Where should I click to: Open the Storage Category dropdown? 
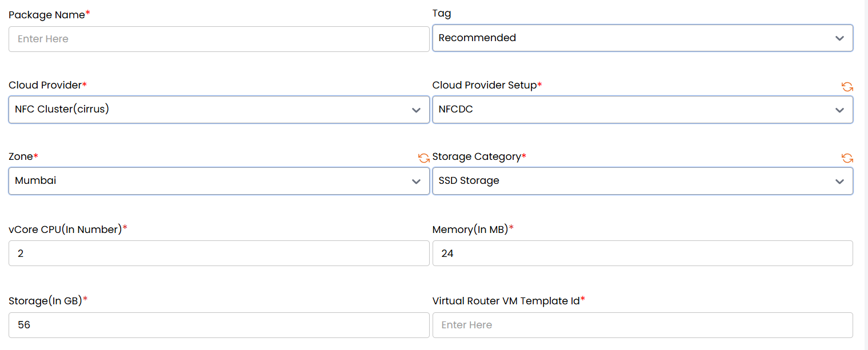click(642, 181)
